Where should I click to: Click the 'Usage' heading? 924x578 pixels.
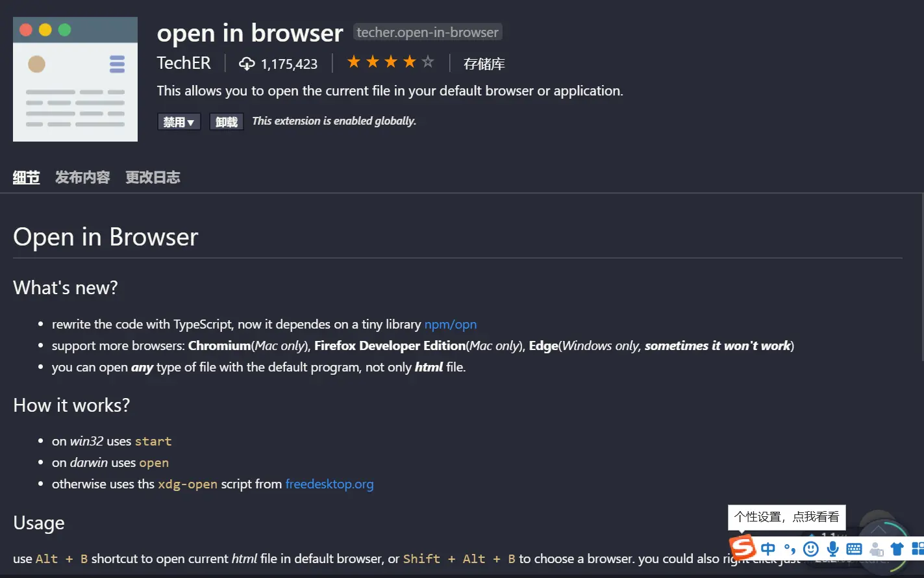click(x=39, y=523)
